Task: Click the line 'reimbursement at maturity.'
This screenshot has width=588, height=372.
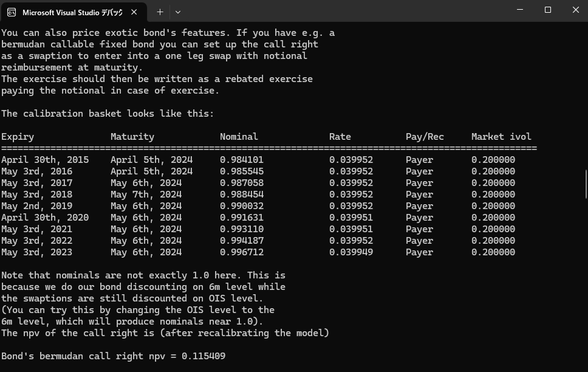Action: click(72, 67)
